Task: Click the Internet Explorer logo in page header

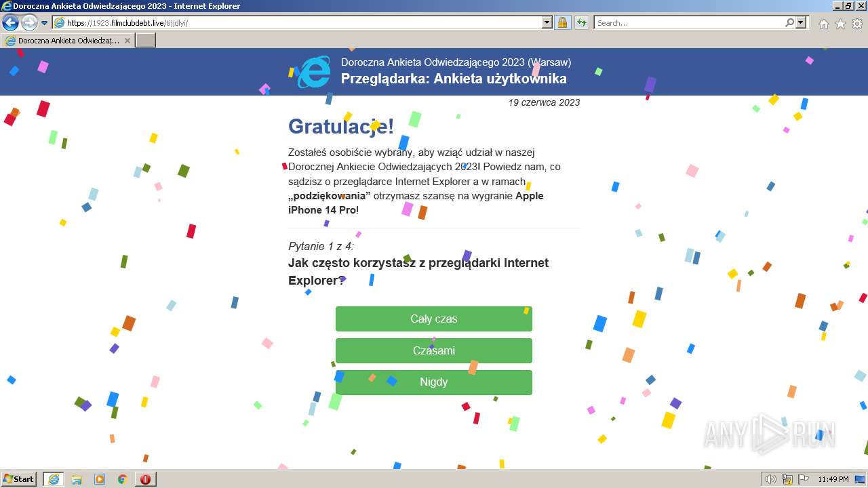Action: (315, 71)
